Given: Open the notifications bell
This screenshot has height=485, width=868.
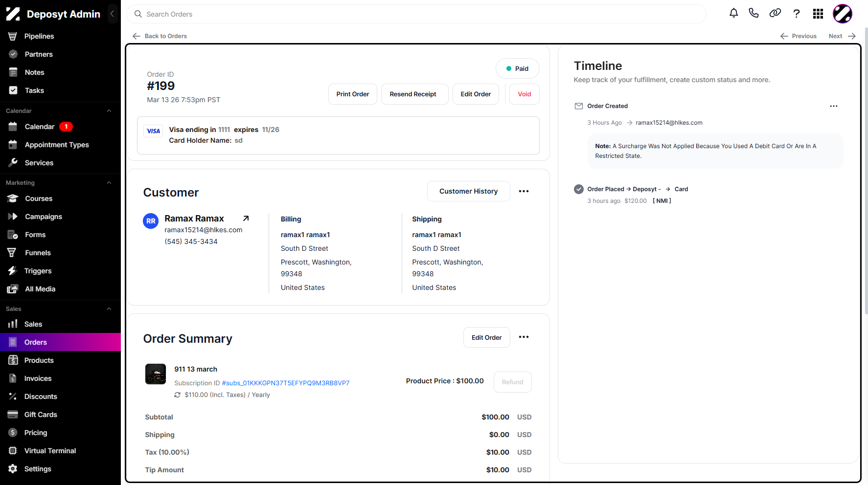Looking at the screenshot, I should (x=733, y=13).
